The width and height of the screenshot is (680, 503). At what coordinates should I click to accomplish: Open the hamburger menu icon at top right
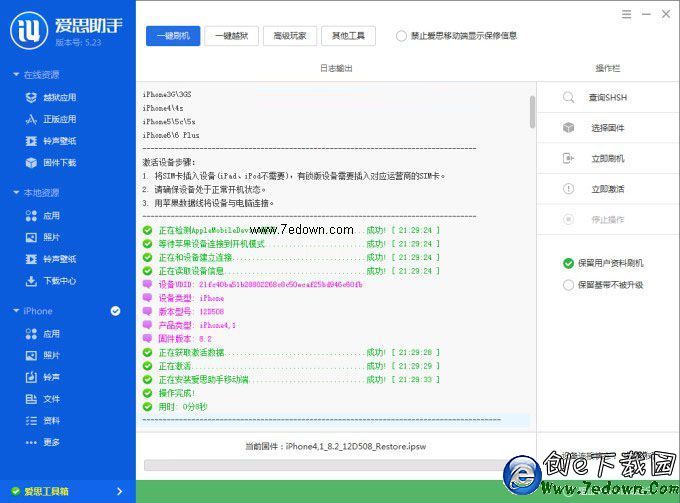point(626,14)
